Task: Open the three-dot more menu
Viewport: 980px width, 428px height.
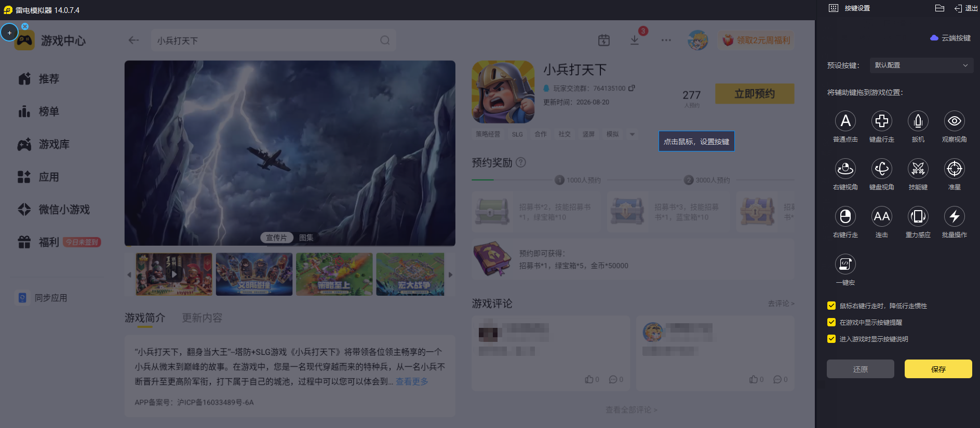Action: (666, 40)
